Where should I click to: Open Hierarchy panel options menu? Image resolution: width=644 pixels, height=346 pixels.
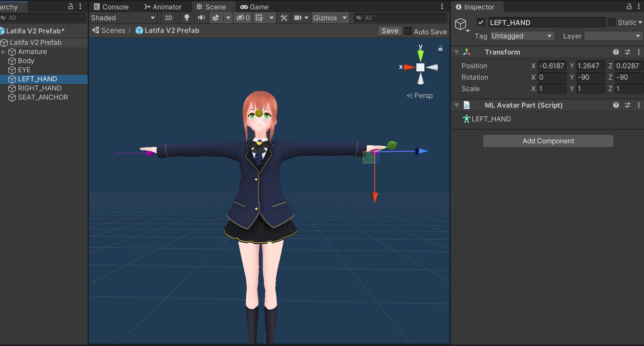(80, 6)
